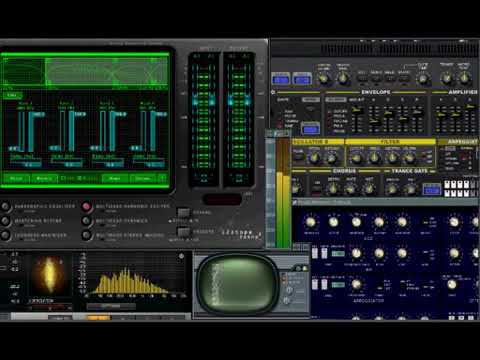Select the Multiband Stereo Imaging module button
Image resolution: width=480 pixels, height=360 pixels.
point(87,235)
